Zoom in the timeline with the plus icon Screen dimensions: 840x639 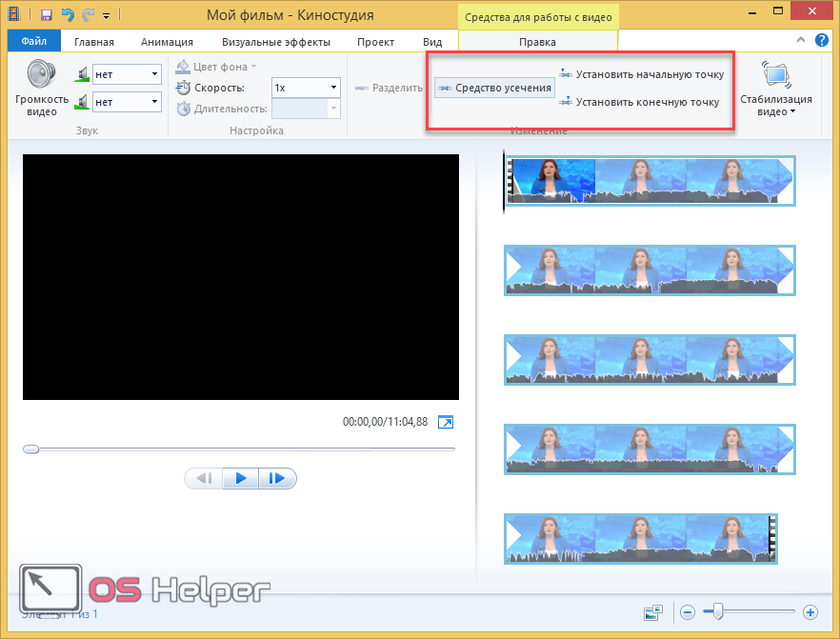click(x=810, y=612)
